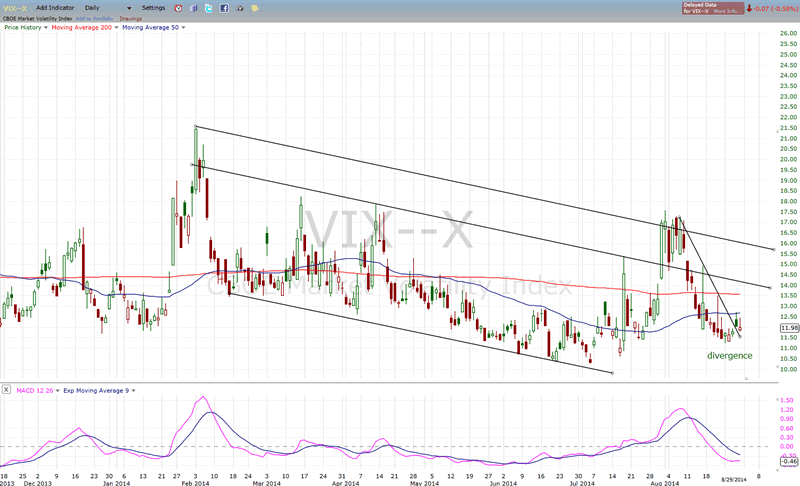Screen dimensions: 800x486
Task: Click the share chart icon next to alarm
Action: click(x=193, y=8)
